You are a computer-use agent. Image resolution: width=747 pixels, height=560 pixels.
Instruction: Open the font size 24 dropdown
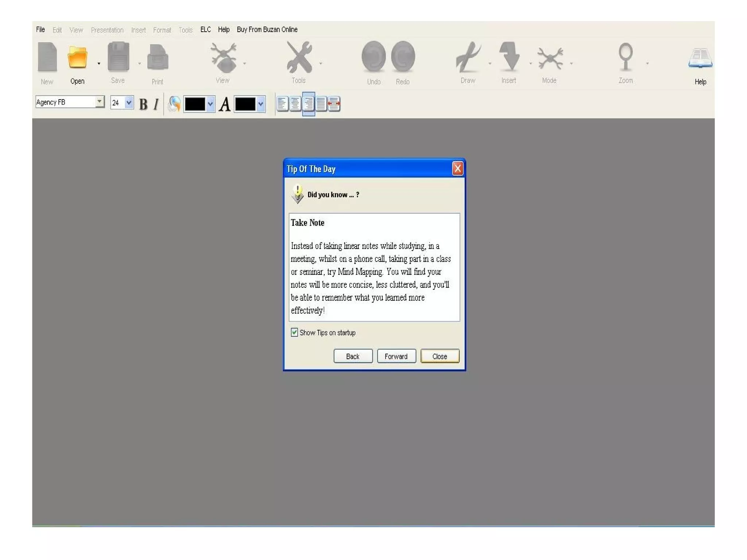[129, 103]
